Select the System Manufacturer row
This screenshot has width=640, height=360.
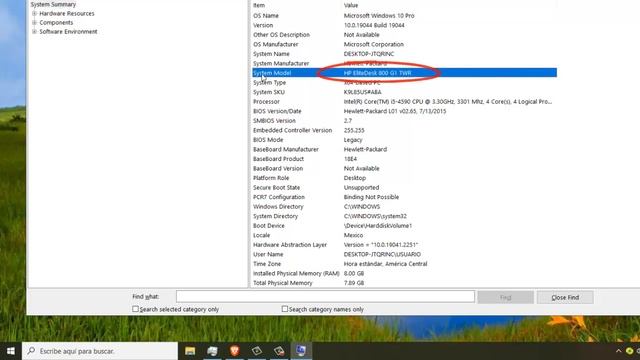point(404,63)
